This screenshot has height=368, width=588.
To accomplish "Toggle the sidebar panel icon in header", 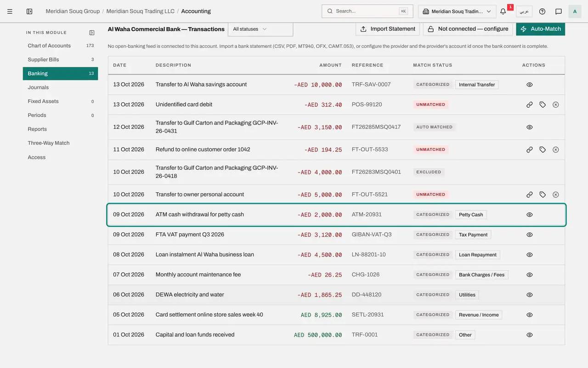I will click(x=29, y=11).
